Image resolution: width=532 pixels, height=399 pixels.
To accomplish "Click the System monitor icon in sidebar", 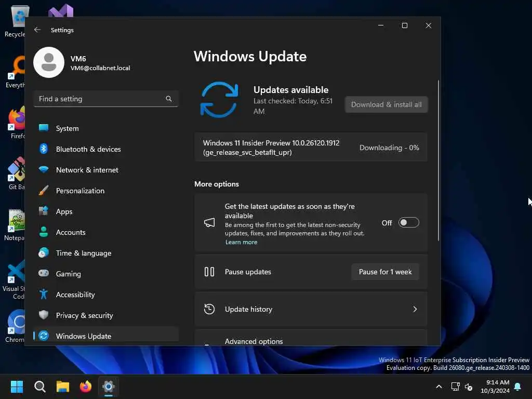I will [44, 128].
